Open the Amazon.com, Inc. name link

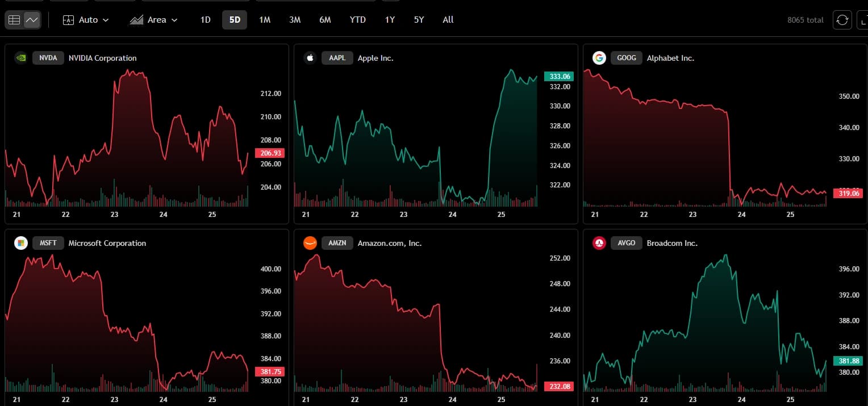coord(390,243)
